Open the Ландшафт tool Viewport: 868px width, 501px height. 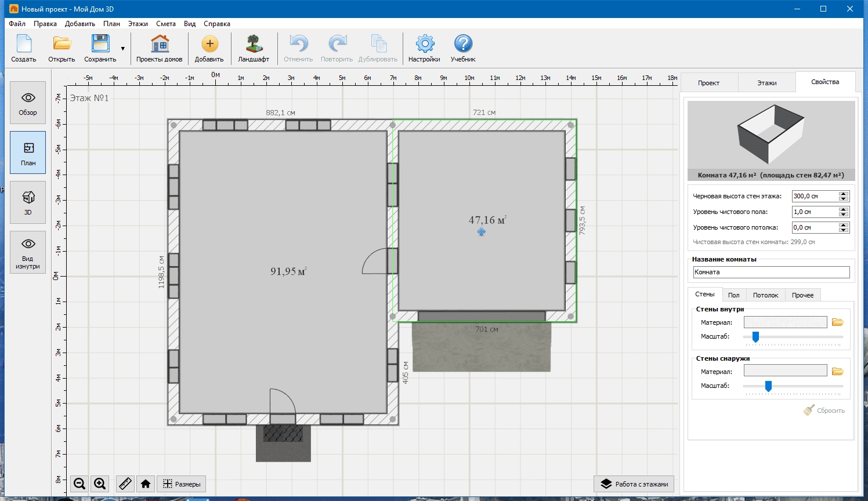[254, 48]
